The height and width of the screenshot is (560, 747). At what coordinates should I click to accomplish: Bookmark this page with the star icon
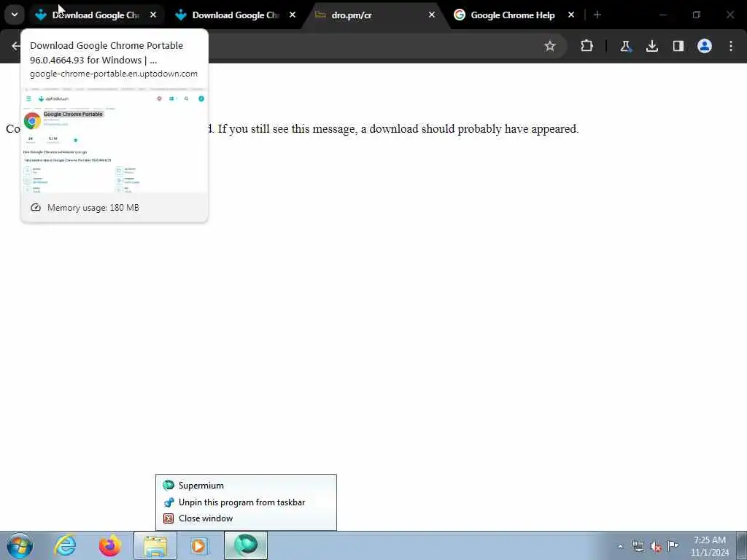(x=550, y=46)
